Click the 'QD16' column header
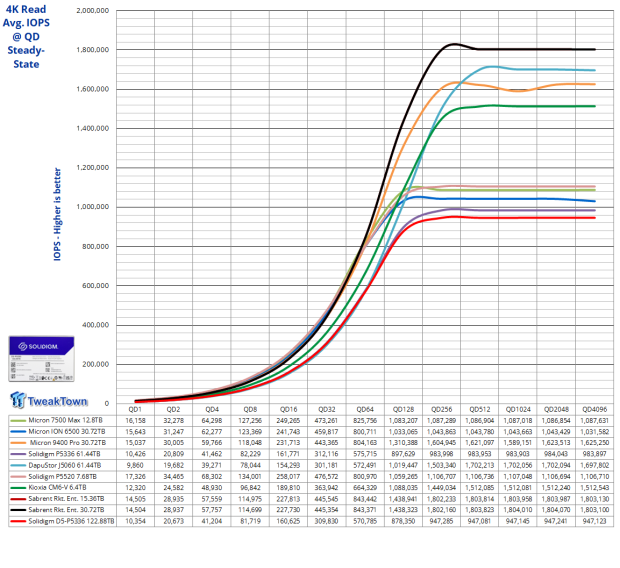The height and width of the screenshot is (568, 620). pos(288,409)
